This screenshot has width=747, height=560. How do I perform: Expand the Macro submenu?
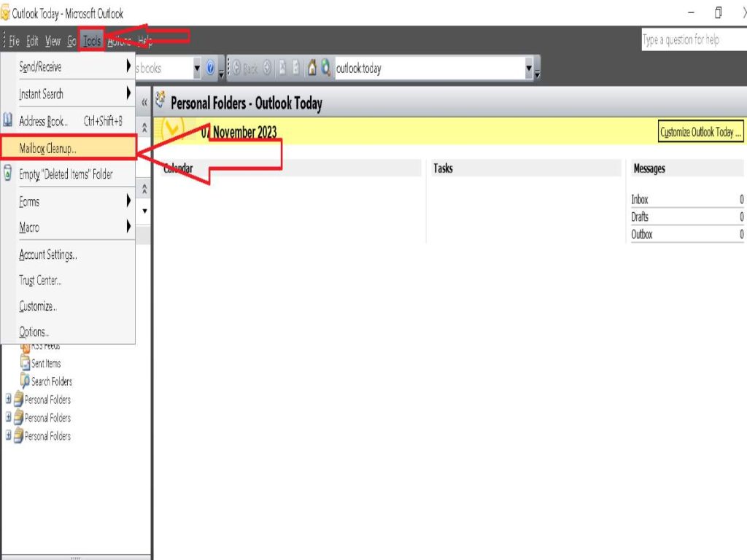tap(128, 226)
